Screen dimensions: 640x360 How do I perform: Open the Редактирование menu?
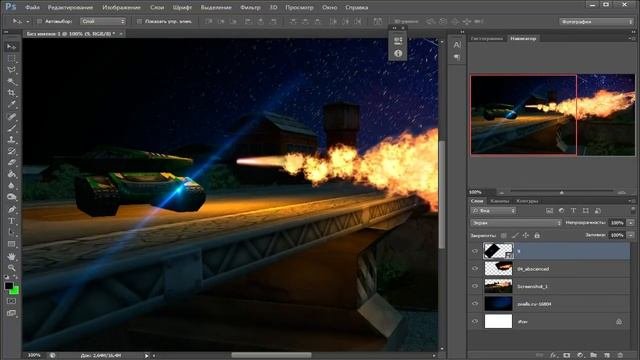(70, 7)
